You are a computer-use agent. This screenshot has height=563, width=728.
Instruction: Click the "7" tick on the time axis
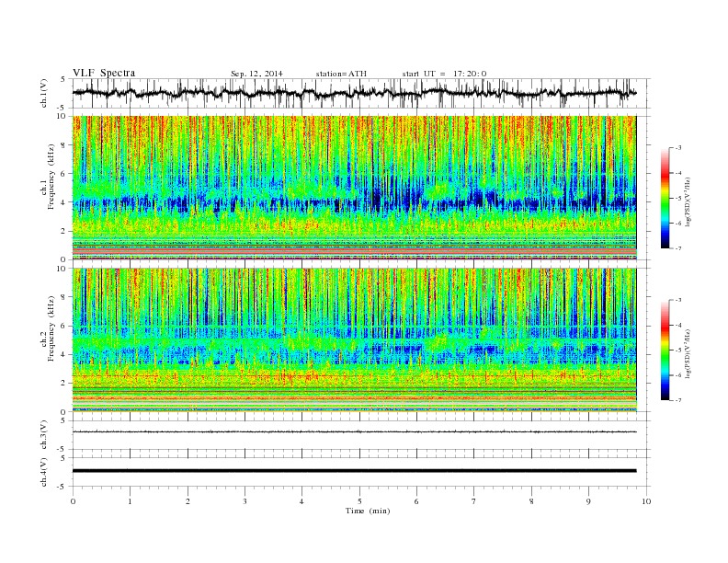tap(474, 501)
